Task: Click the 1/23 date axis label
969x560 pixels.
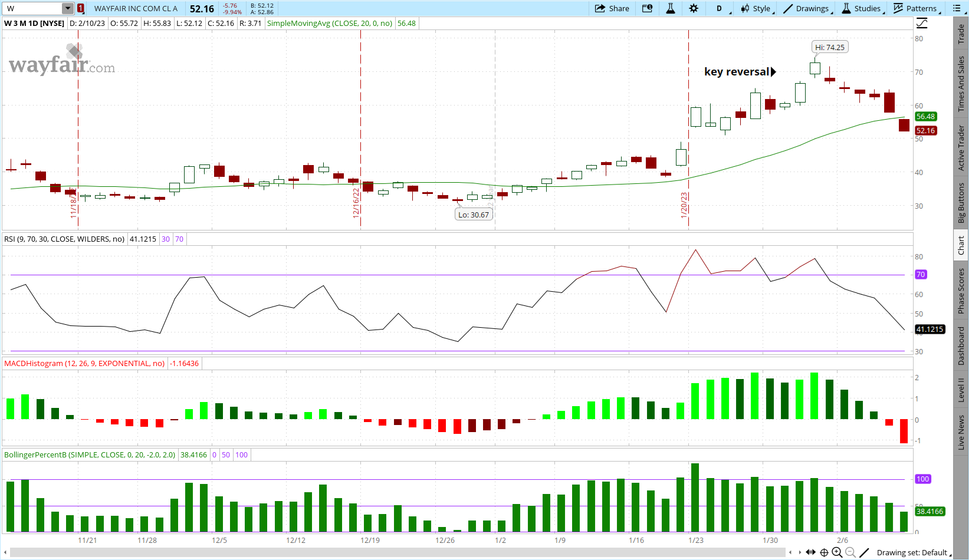Action: pyautogui.click(x=696, y=540)
